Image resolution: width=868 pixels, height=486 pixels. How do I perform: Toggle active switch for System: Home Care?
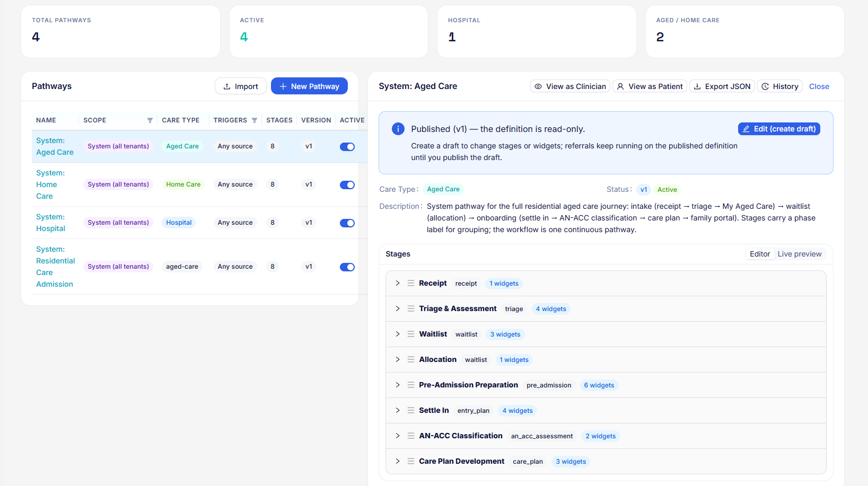(x=347, y=185)
